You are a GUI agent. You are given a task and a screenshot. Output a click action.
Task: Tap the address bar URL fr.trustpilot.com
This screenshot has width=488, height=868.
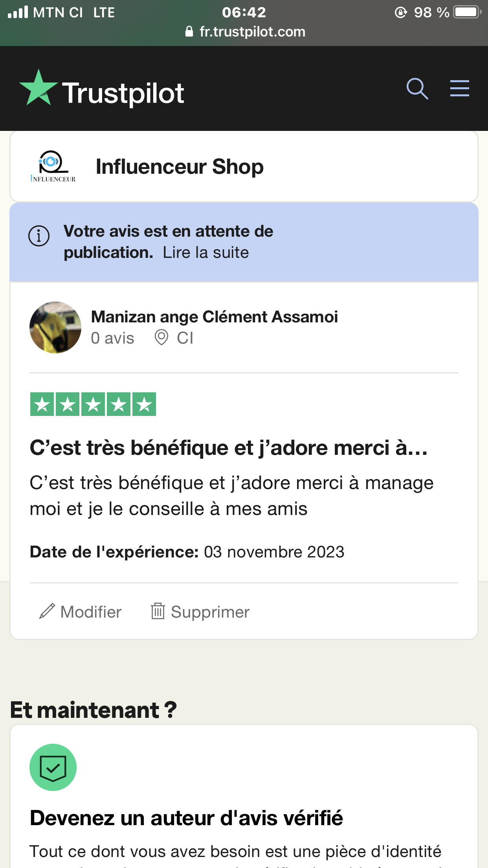click(252, 32)
